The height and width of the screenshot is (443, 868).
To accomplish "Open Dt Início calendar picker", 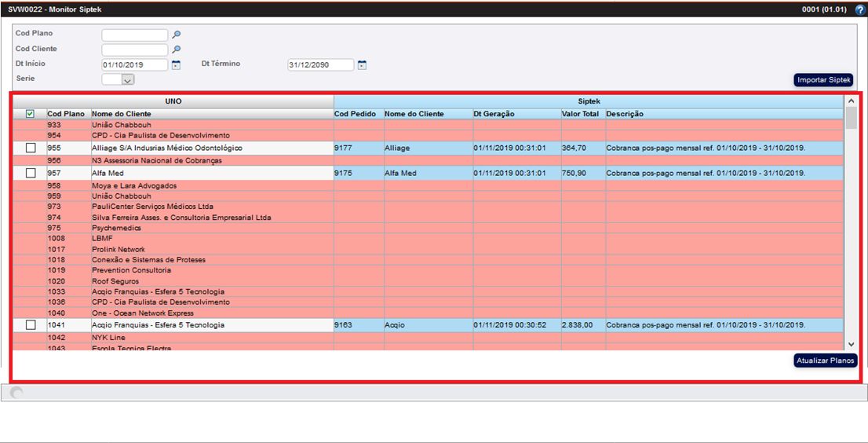I will click(176, 65).
